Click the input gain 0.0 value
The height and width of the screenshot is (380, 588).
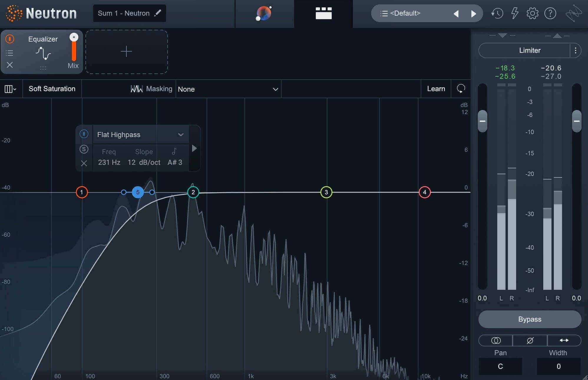tap(482, 298)
